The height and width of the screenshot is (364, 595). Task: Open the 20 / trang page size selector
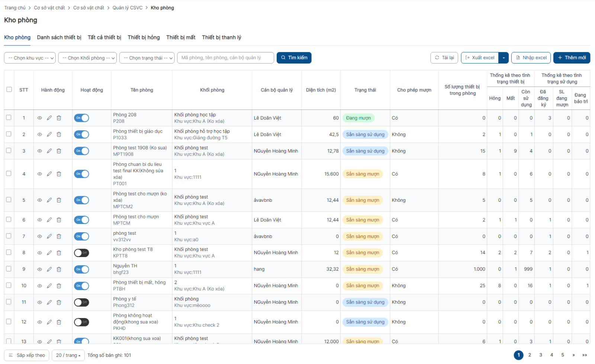coord(68,355)
